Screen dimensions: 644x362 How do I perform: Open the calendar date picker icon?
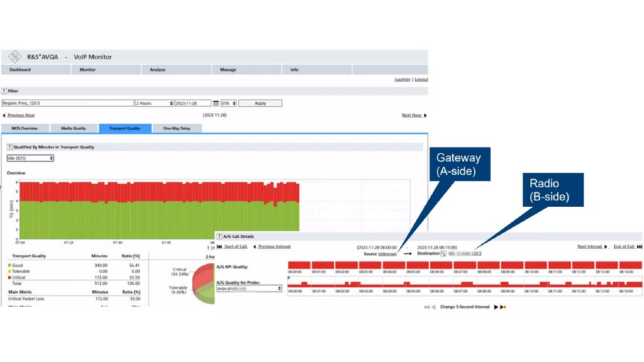point(216,103)
